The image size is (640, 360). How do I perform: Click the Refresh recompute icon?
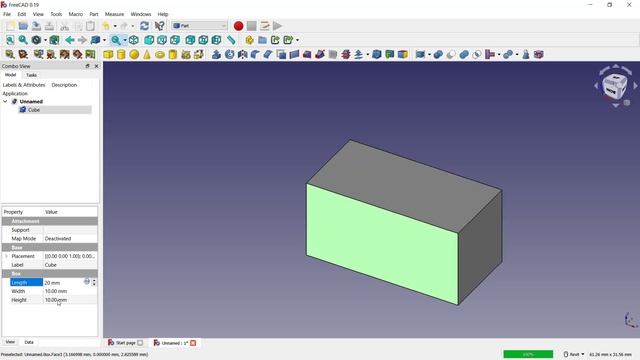144,26
